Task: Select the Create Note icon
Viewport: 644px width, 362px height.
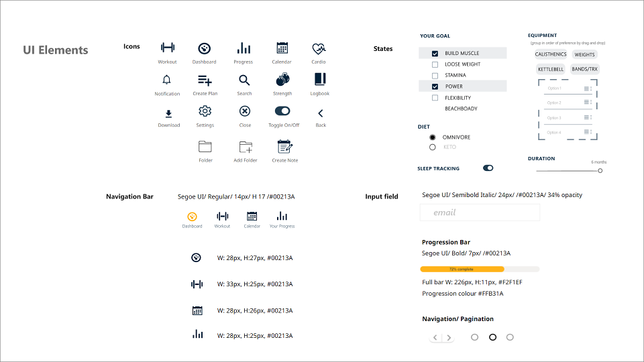Action: tap(284, 147)
